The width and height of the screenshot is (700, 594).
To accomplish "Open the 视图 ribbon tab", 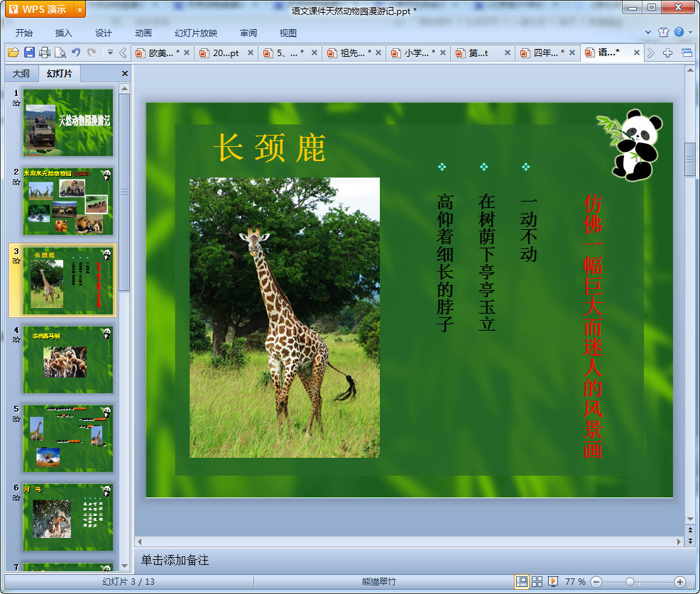I will (288, 33).
